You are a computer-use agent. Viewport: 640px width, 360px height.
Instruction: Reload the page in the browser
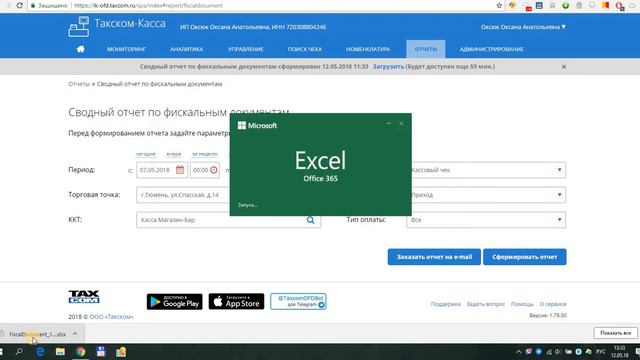19,6
